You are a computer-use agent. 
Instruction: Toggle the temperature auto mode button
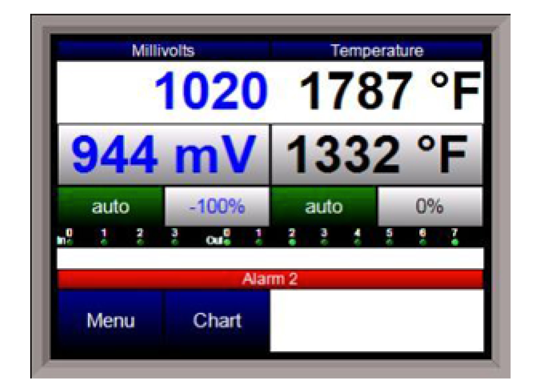(324, 207)
